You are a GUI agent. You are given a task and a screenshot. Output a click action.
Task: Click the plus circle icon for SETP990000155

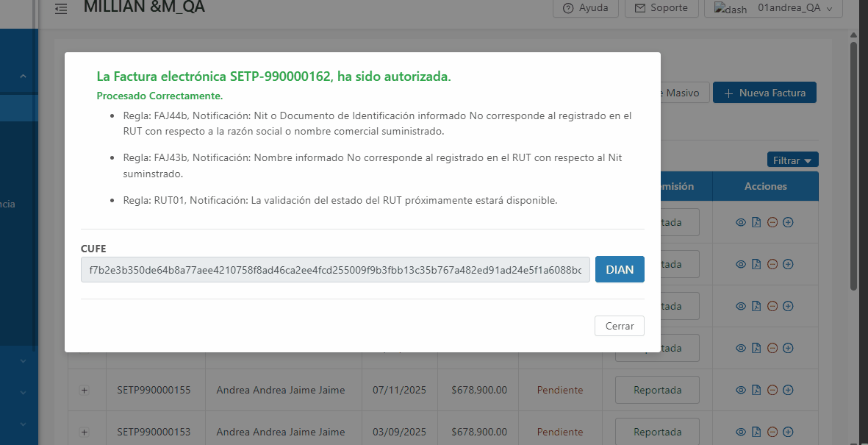788,390
